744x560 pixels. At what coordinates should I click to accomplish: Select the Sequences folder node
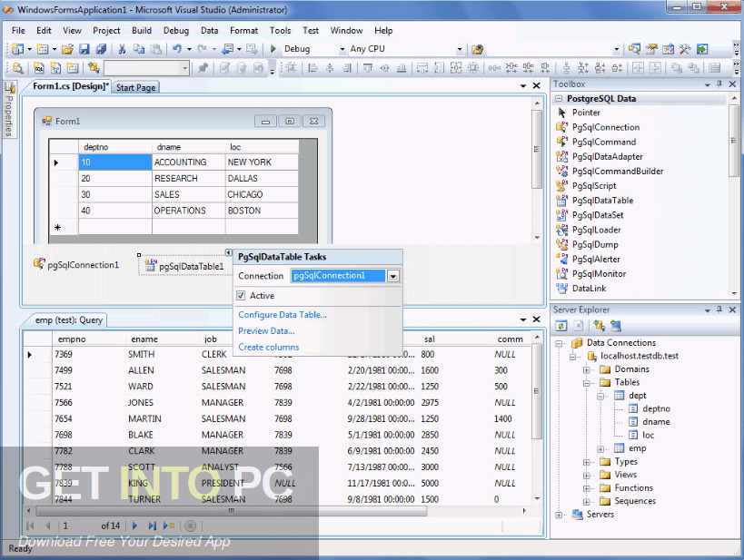634,501
